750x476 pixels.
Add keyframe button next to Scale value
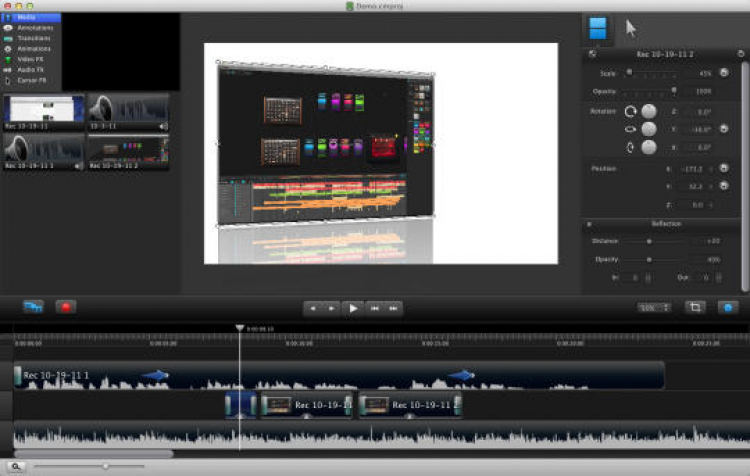point(723,72)
